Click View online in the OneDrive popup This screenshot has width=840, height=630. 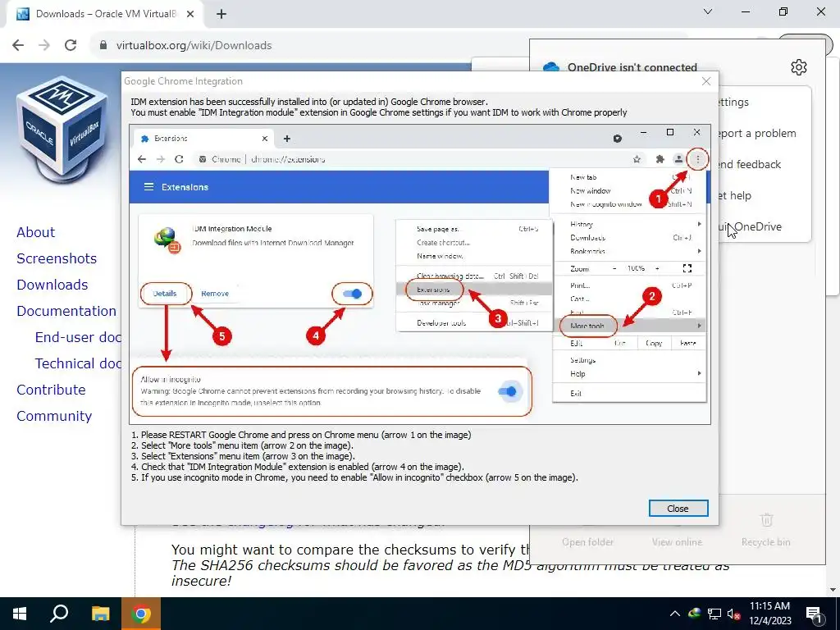point(677,541)
